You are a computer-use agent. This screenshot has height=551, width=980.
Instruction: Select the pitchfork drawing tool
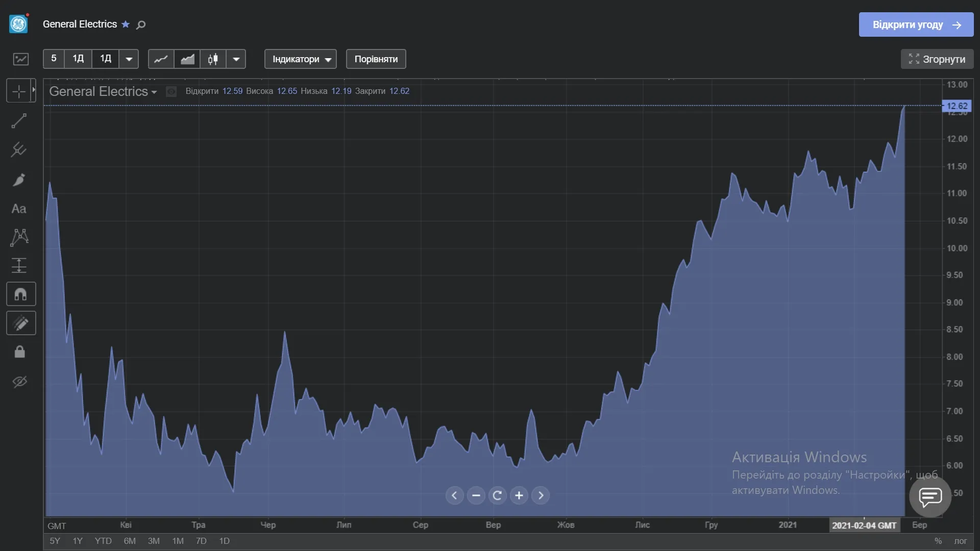(19, 149)
